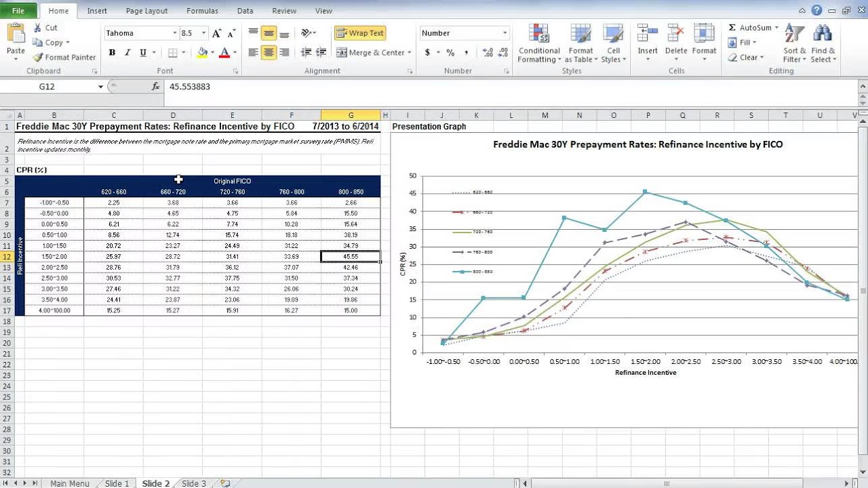Open the View tab
This screenshot has width=868, height=488.
click(323, 11)
